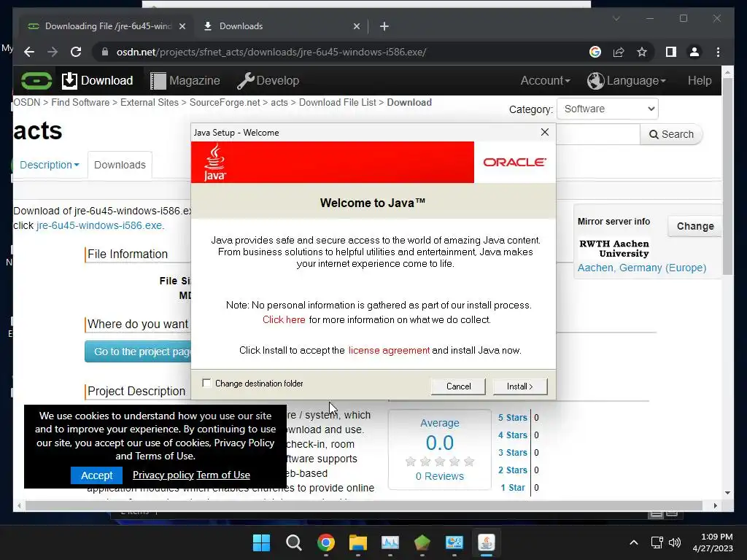Open the Category Software dropdown
Screen dimensions: 747x560
click(608, 109)
